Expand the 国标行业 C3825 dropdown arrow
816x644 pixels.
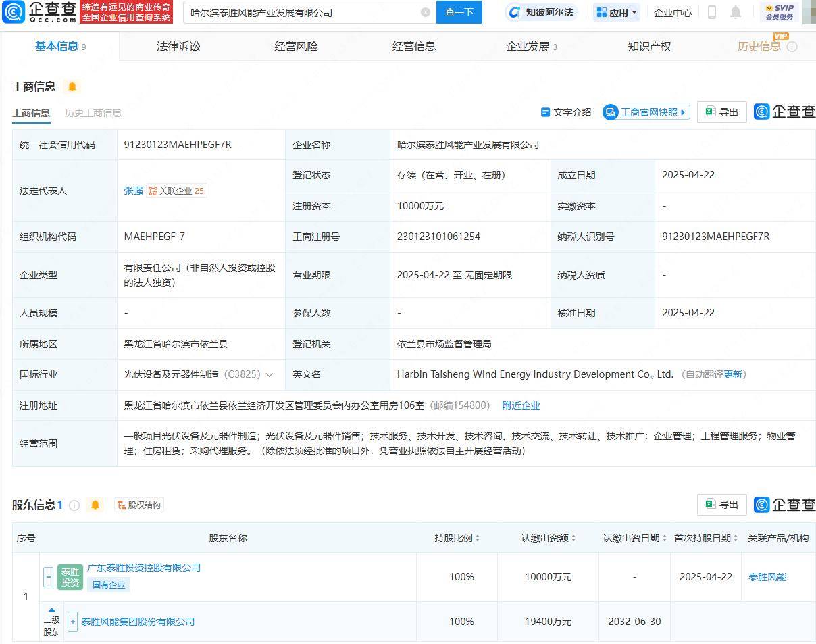pos(270,374)
